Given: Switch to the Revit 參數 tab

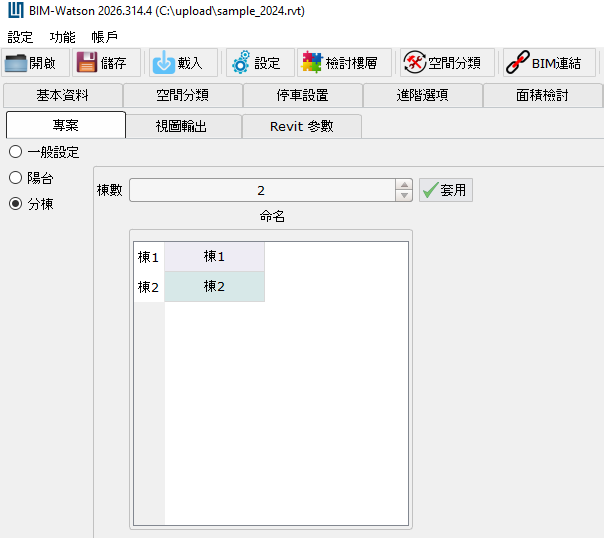Looking at the screenshot, I should (301, 126).
